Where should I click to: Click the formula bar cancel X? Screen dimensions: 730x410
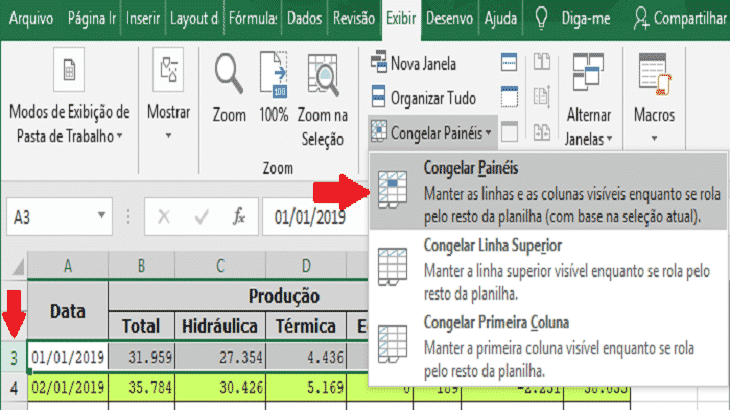pos(163,217)
